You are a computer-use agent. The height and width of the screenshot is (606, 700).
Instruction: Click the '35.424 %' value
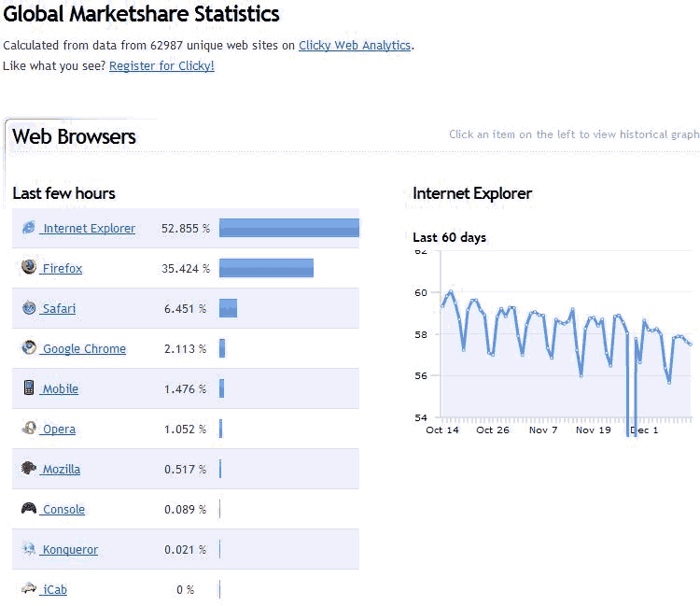tap(186, 269)
